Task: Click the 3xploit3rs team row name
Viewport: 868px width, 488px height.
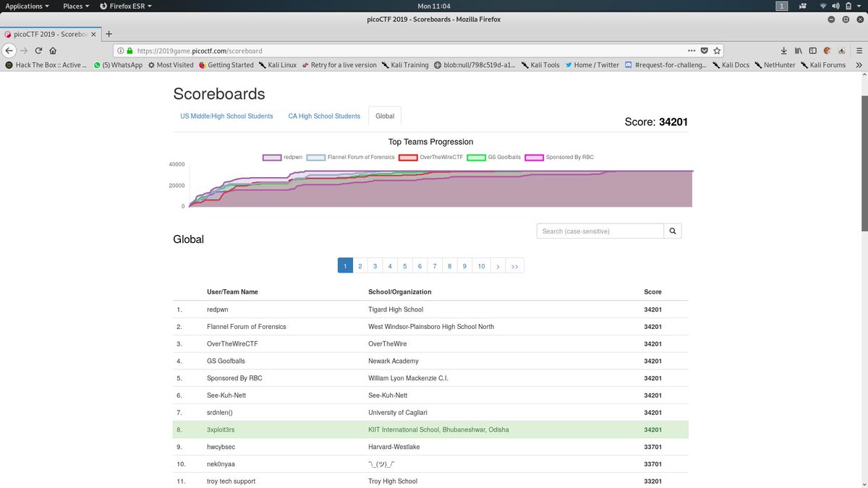Action: [220, 429]
